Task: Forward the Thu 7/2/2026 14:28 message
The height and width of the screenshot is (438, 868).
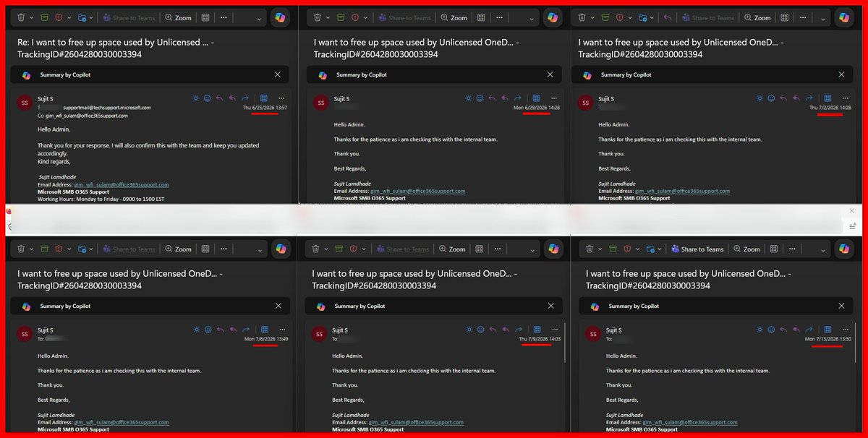Action: pyautogui.click(x=809, y=98)
